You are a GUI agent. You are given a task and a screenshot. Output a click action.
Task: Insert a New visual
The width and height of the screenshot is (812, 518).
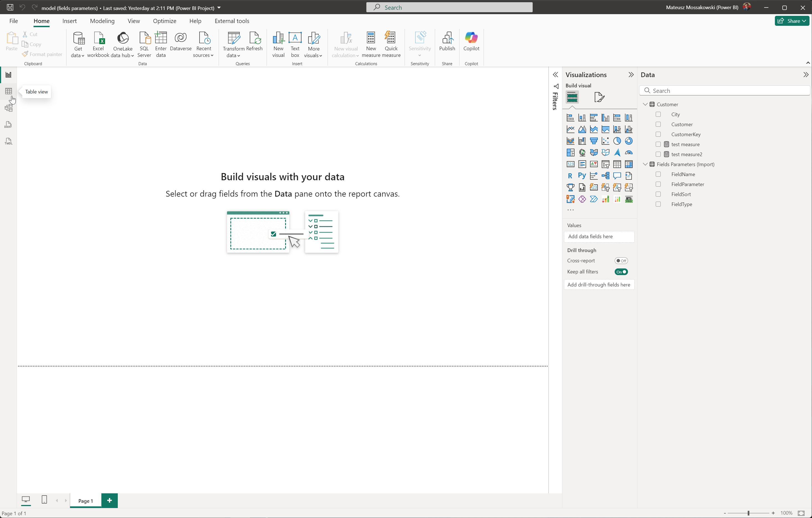278,45
